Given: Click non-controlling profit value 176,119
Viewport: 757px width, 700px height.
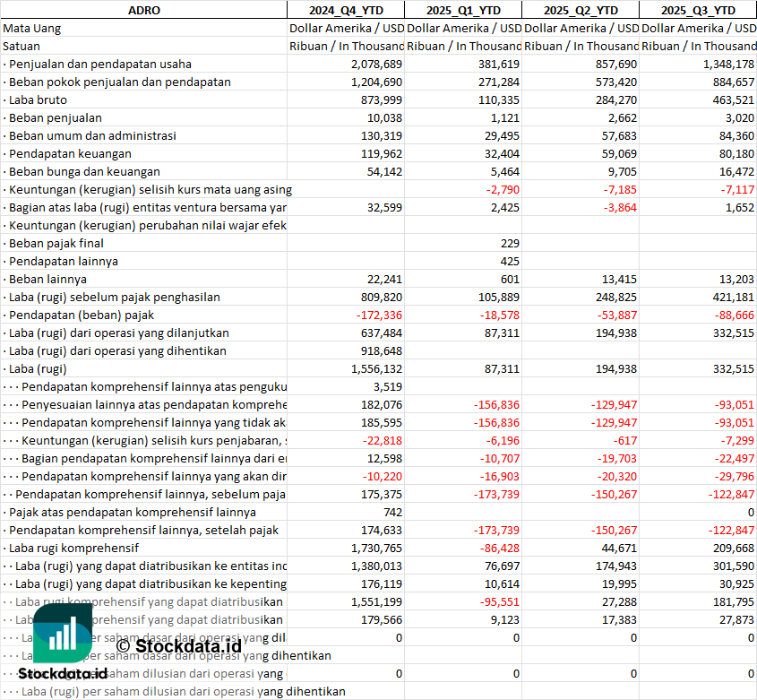Looking at the screenshot, I should (x=382, y=583).
